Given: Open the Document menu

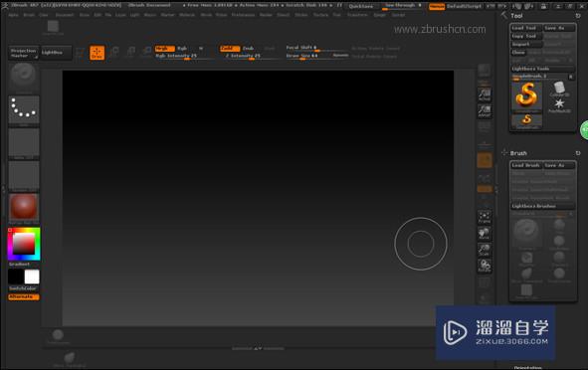Looking at the screenshot, I should pyautogui.click(x=65, y=15).
